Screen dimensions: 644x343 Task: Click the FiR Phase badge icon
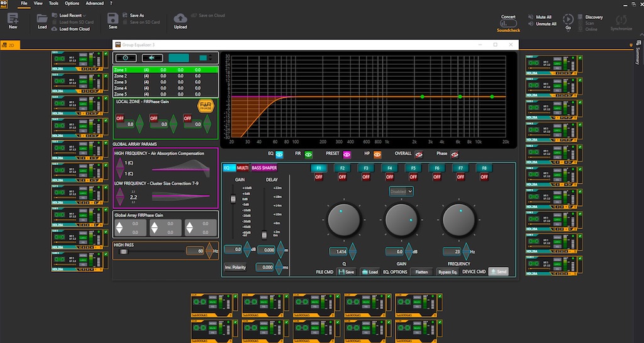point(205,106)
